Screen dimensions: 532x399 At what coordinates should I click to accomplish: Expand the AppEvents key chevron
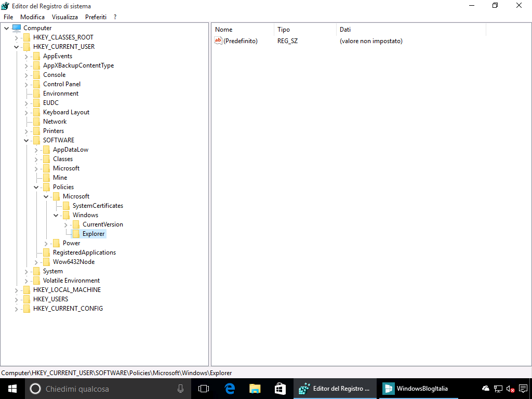coord(26,56)
